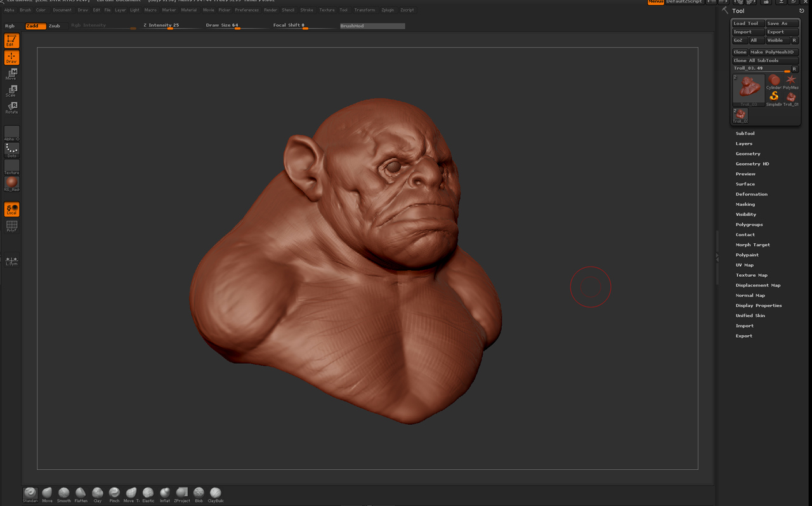The width and height of the screenshot is (812, 506).
Task: Toggle PolyF polyframe display
Action: tap(11, 226)
